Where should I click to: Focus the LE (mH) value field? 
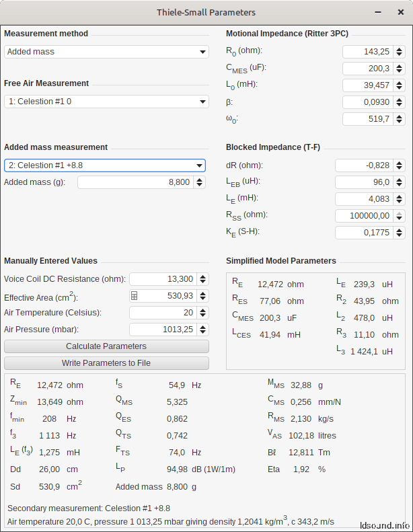[x=364, y=199]
